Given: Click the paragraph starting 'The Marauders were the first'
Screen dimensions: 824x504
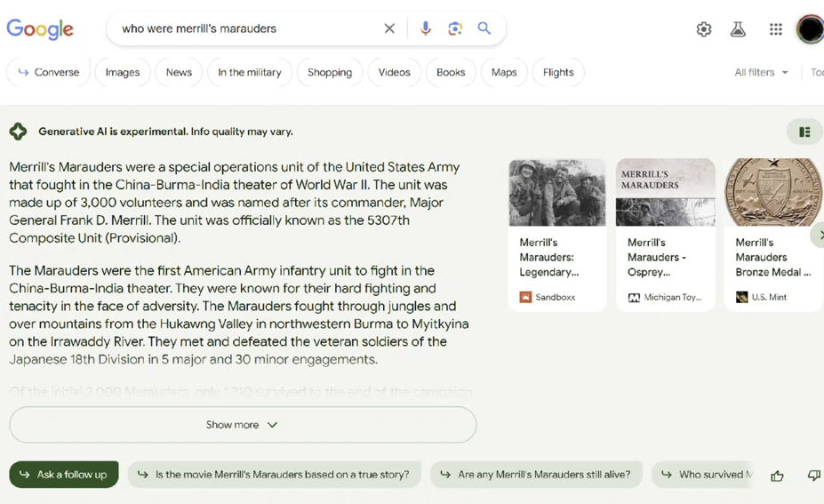Looking at the screenshot, I should [x=238, y=315].
